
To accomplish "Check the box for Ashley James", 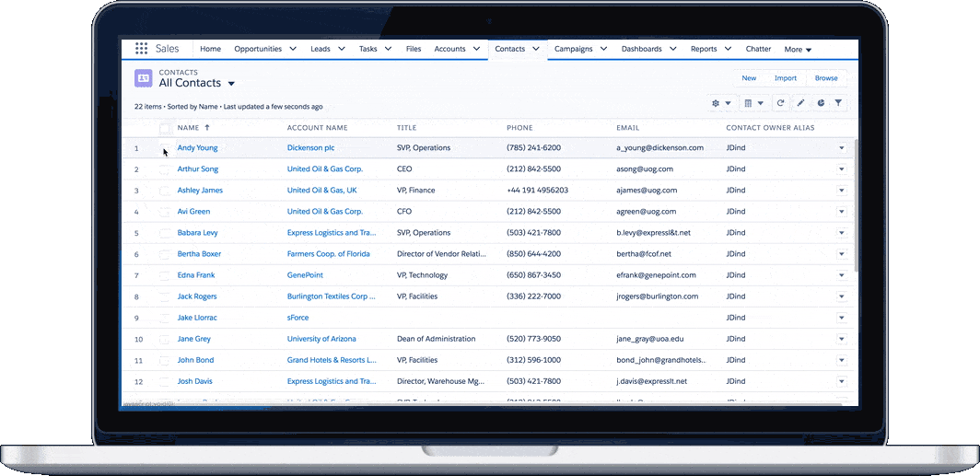I will (x=164, y=191).
